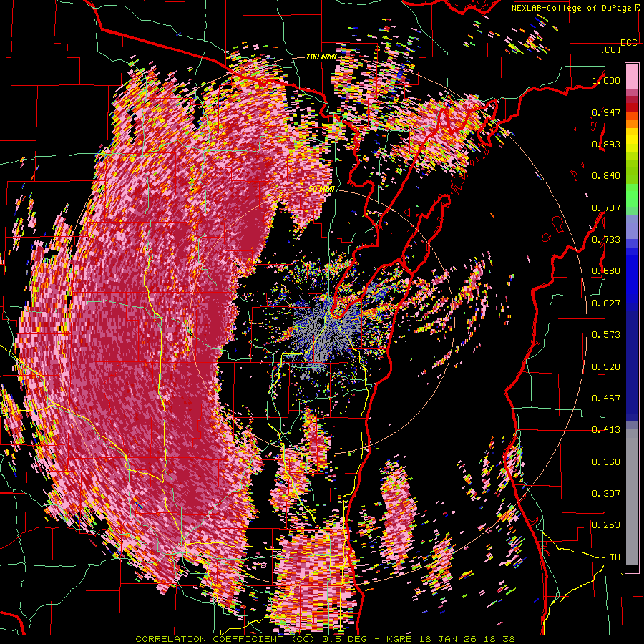Select the 0.360 scale value
Viewport: 644px width, 644px height.
(606, 462)
